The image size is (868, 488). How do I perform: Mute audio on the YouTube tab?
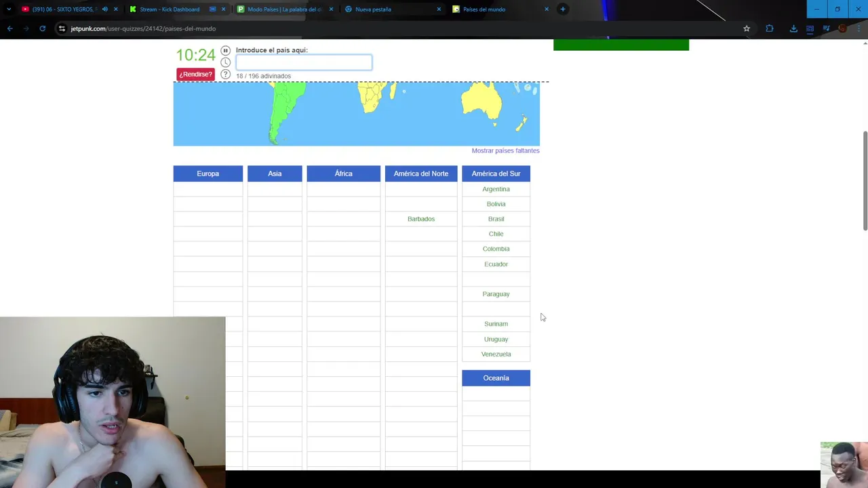(x=104, y=9)
